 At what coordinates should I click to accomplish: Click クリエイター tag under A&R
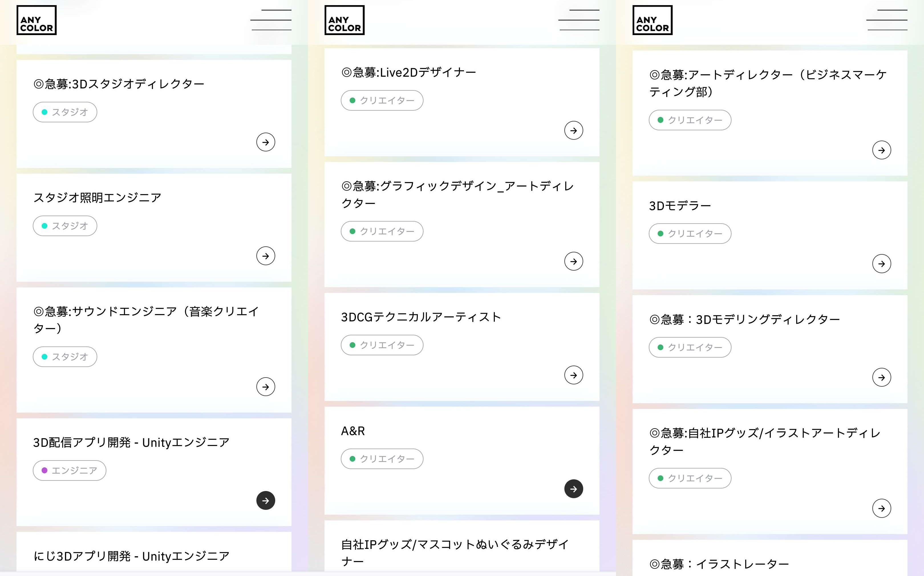click(382, 459)
